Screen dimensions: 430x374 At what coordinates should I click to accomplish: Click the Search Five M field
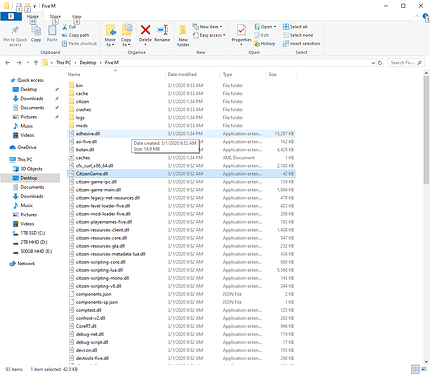(x=406, y=63)
